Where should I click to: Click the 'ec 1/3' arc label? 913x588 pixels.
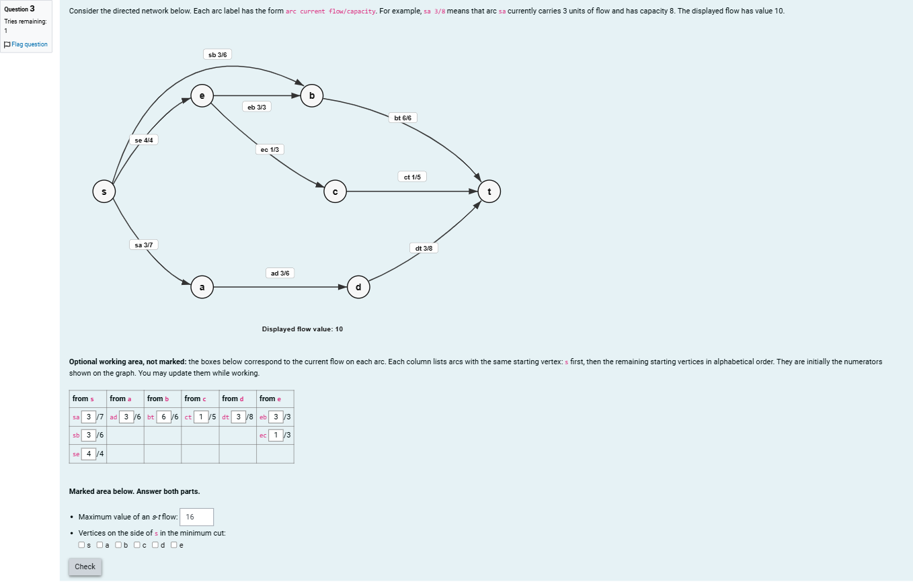(270, 149)
